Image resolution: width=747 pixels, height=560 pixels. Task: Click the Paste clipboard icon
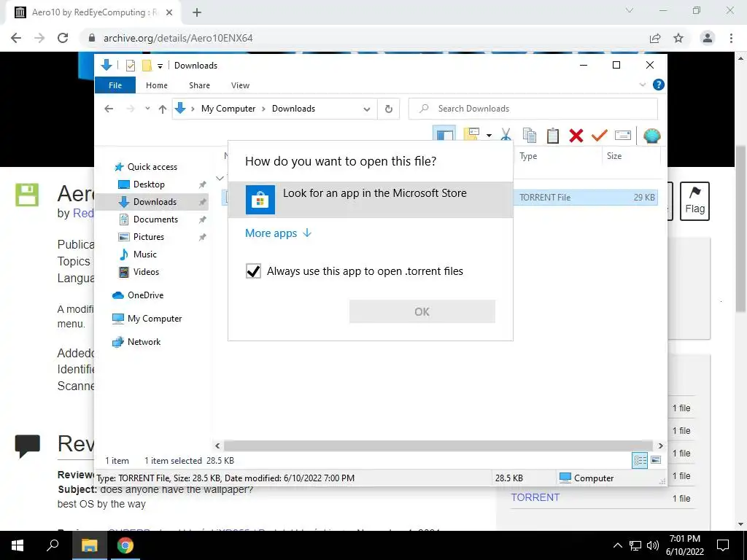point(553,136)
